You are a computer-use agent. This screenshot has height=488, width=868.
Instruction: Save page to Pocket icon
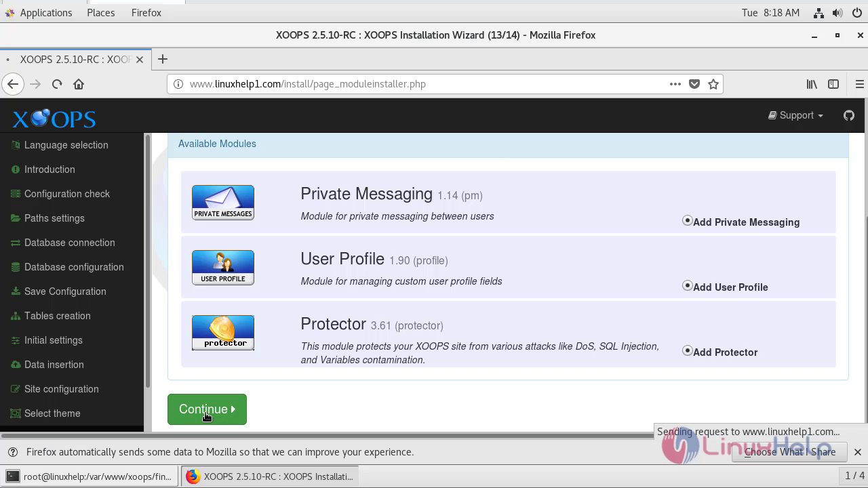(694, 84)
